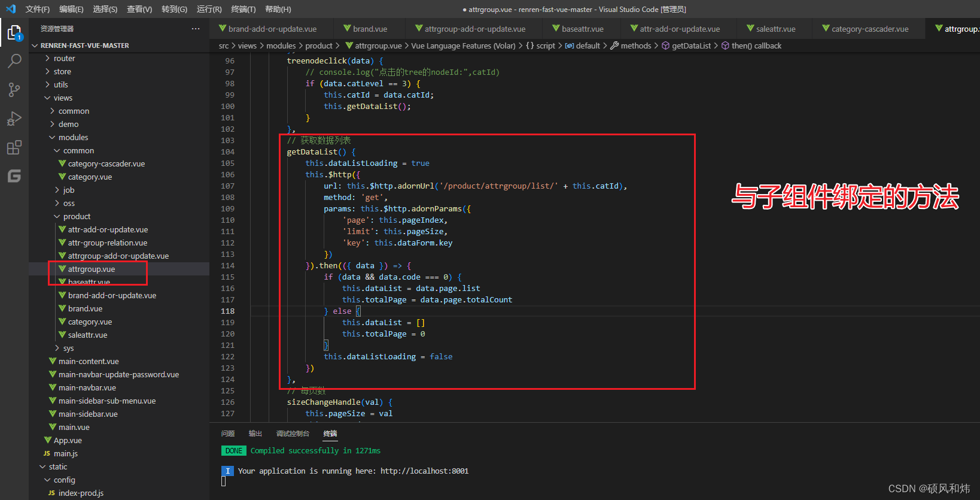This screenshot has height=500, width=980.
Task: Click the Vue icon beside brand.vue in tree
Action: (62, 308)
